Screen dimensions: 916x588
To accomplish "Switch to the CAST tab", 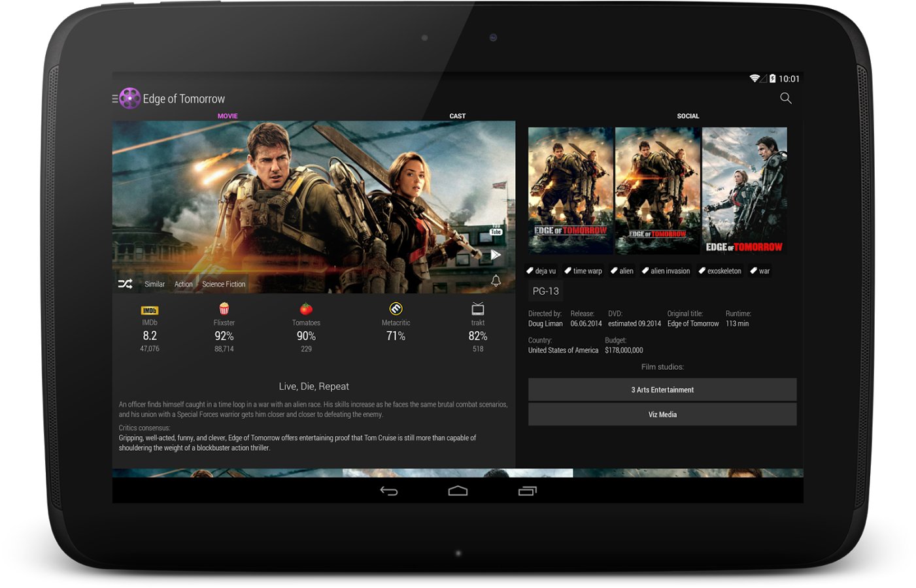I will click(x=458, y=116).
